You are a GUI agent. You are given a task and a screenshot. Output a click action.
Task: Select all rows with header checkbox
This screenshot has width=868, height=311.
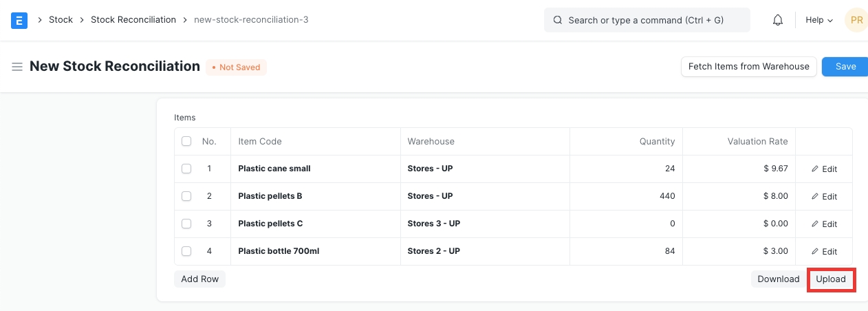point(186,141)
